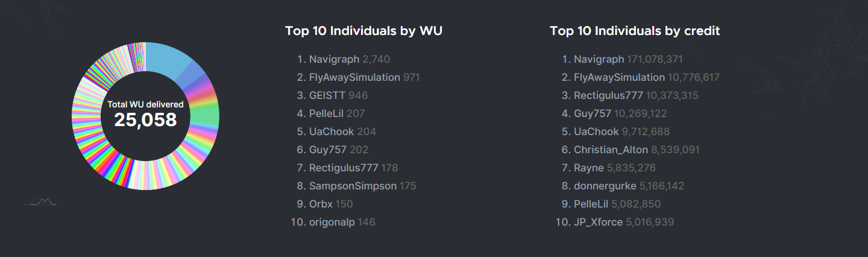Open the Orbx entry
868x257 pixels.
[x=321, y=204]
